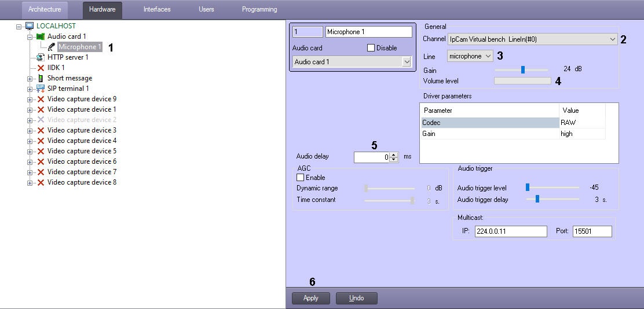The image size is (644, 309).
Task: Click the RAW value cell
Action: tap(582, 123)
